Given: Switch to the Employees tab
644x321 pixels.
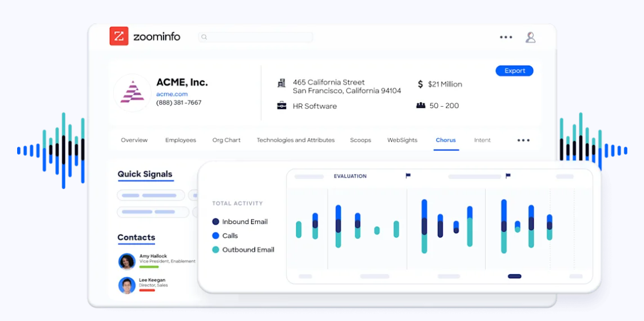Looking at the screenshot, I should pyautogui.click(x=181, y=140).
